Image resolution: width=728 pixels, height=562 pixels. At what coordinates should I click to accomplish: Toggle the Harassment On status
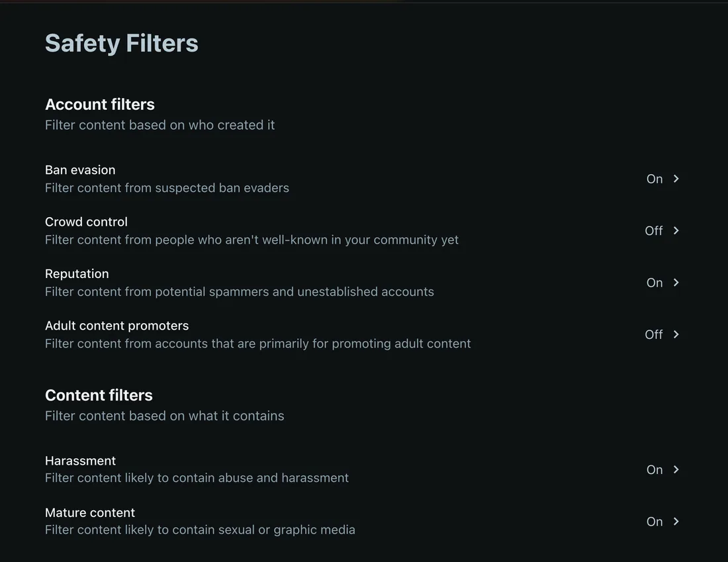pos(655,469)
